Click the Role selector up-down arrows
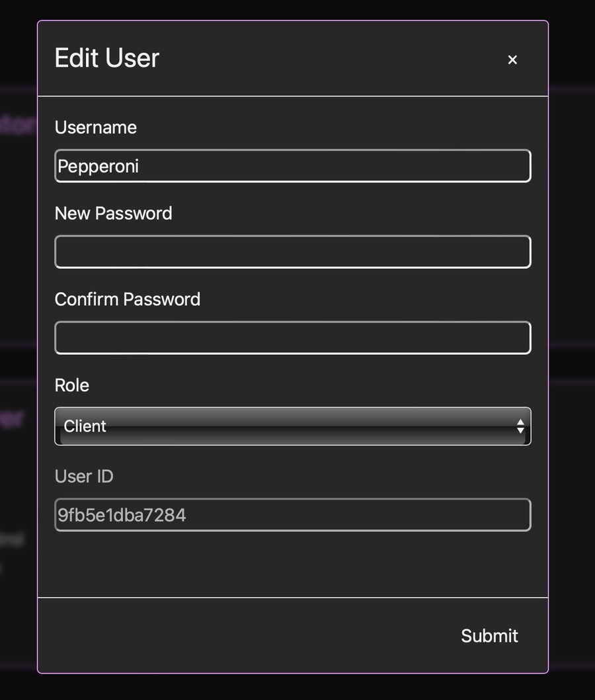595x700 pixels. click(x=520, y=426)
